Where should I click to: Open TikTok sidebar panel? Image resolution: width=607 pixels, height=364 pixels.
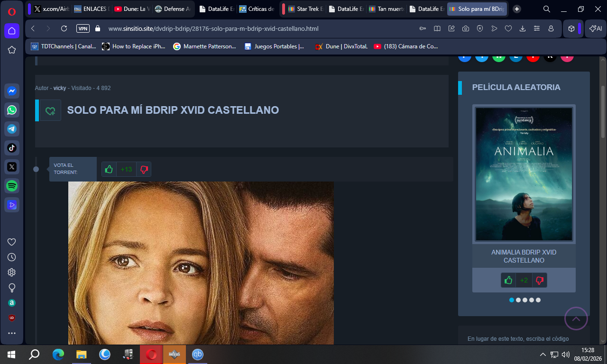(x=12, y=148)
